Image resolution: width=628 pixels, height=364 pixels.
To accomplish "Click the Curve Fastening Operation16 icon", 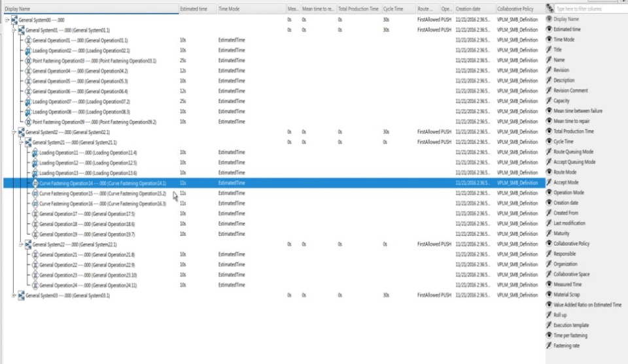I will (x=35, y=204).
